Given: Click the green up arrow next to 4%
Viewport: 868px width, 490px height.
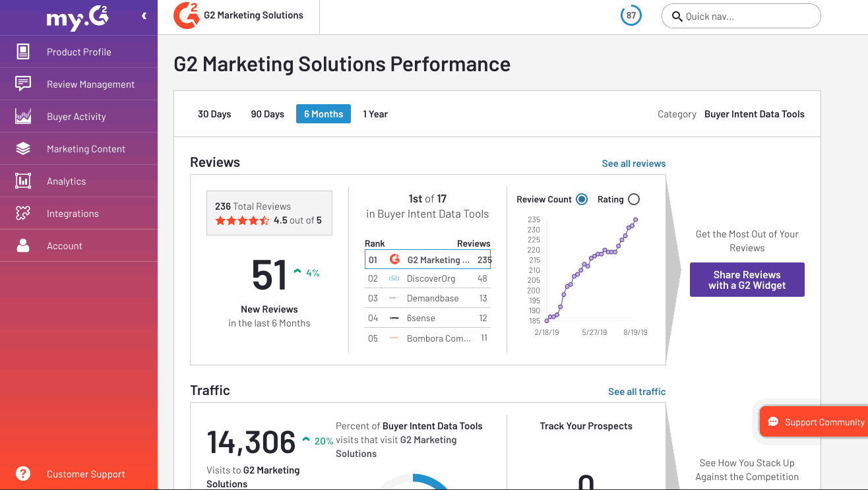Looking at the screenshot, I should 297,270.
